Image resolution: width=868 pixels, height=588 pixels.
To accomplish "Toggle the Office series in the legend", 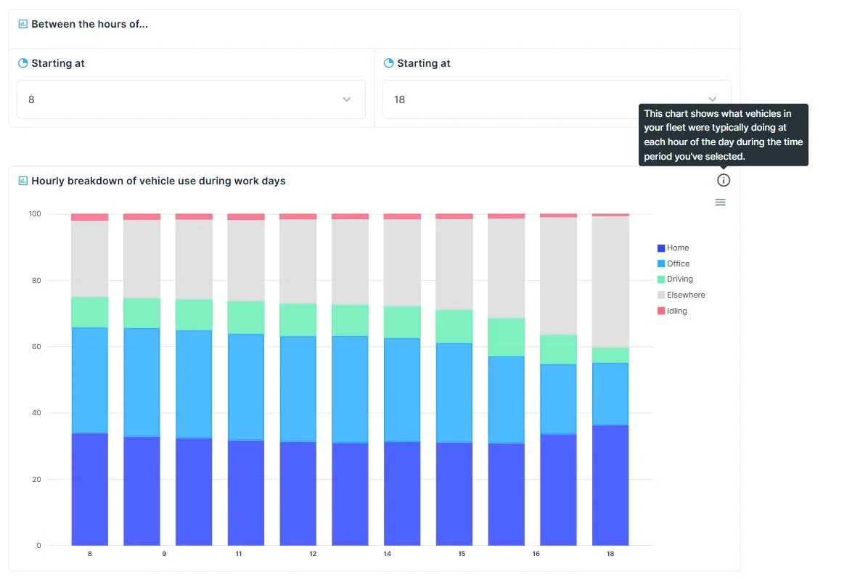I will (x=673, y=264).
